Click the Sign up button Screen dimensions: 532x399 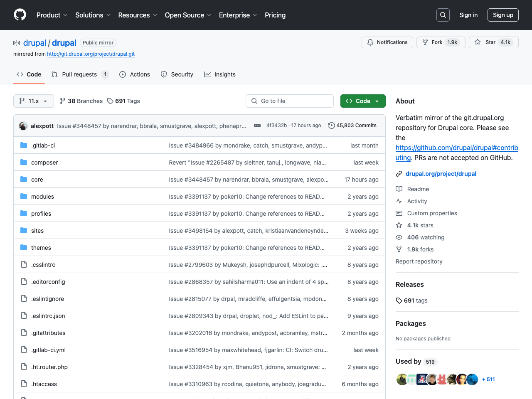coord(503,15)
